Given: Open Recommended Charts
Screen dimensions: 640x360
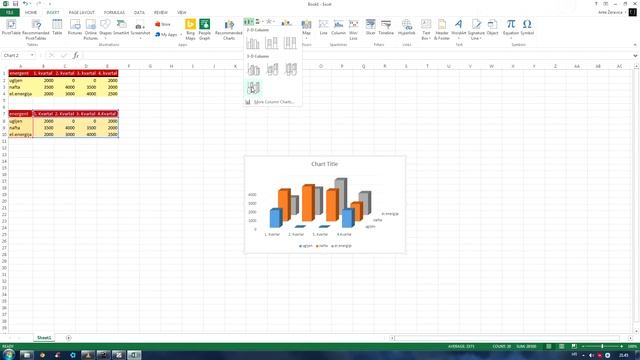Looking at the screenshot, I should click(229, 29).
